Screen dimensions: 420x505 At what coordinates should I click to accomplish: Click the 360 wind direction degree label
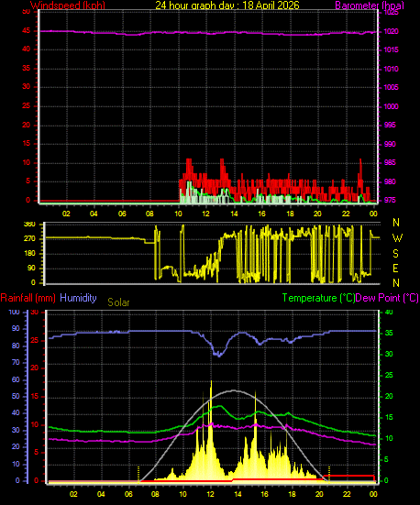29,225
